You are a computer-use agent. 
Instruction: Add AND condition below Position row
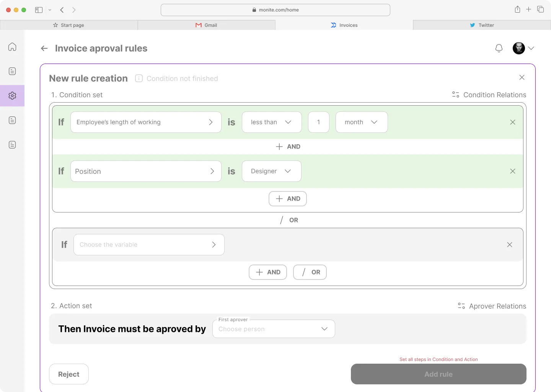pyautogui.click(x=288, y=199)
